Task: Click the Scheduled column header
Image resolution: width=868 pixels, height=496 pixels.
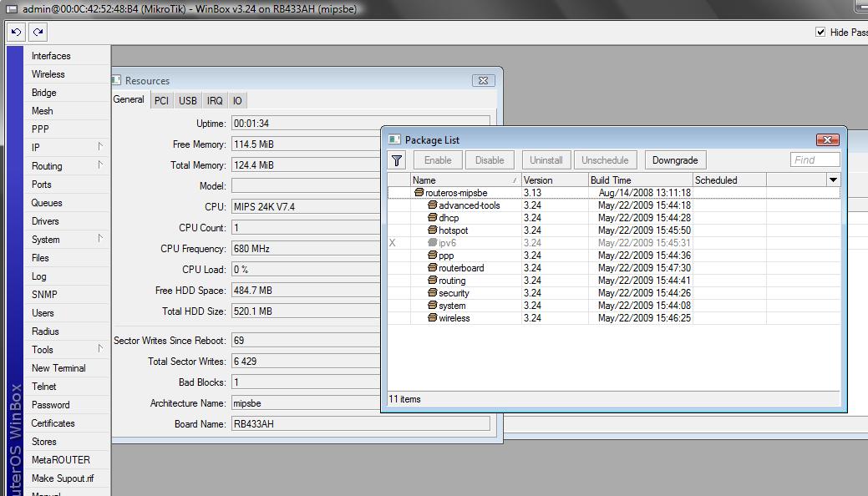Action: (729, 180)
